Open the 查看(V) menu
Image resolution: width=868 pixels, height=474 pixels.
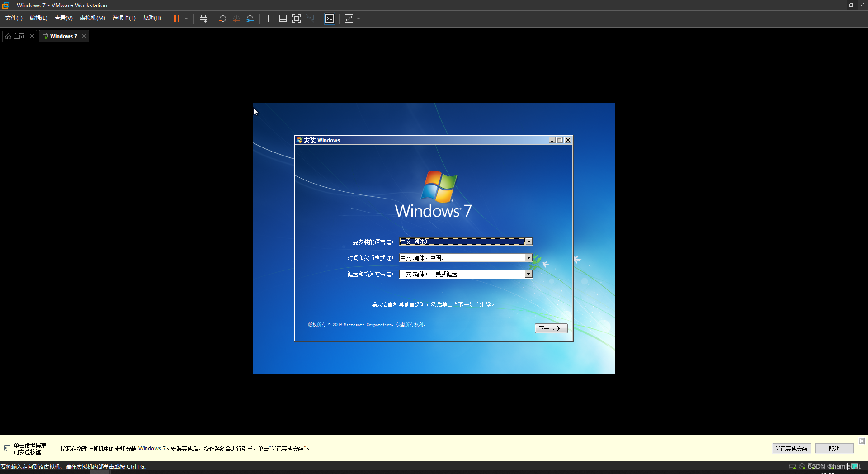63,18
